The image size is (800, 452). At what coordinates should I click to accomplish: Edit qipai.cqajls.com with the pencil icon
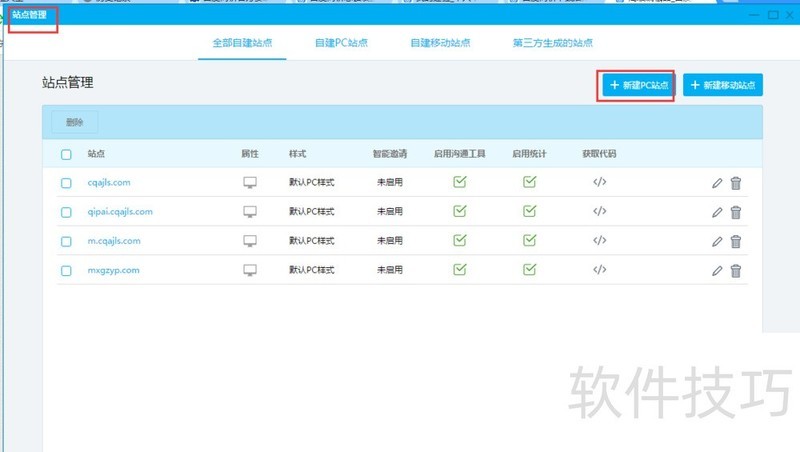click(717, 212)
